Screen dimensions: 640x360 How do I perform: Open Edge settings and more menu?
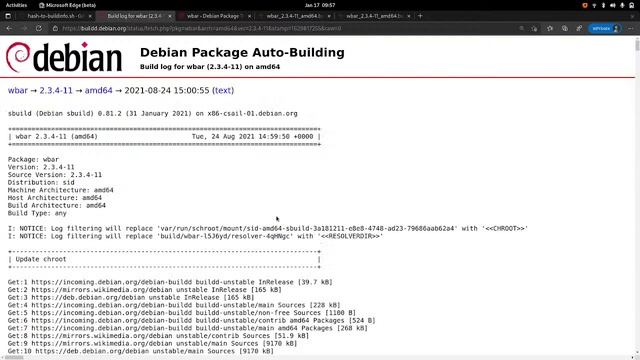pos(631,29)
